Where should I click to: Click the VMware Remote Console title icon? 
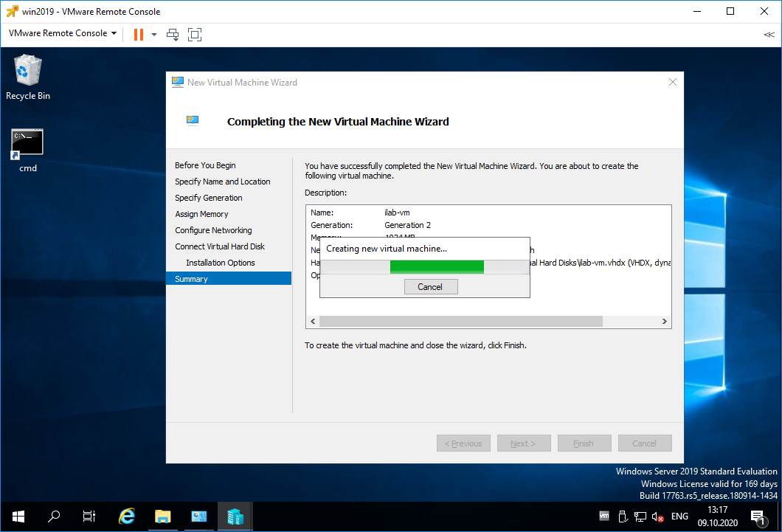[12, 12]
